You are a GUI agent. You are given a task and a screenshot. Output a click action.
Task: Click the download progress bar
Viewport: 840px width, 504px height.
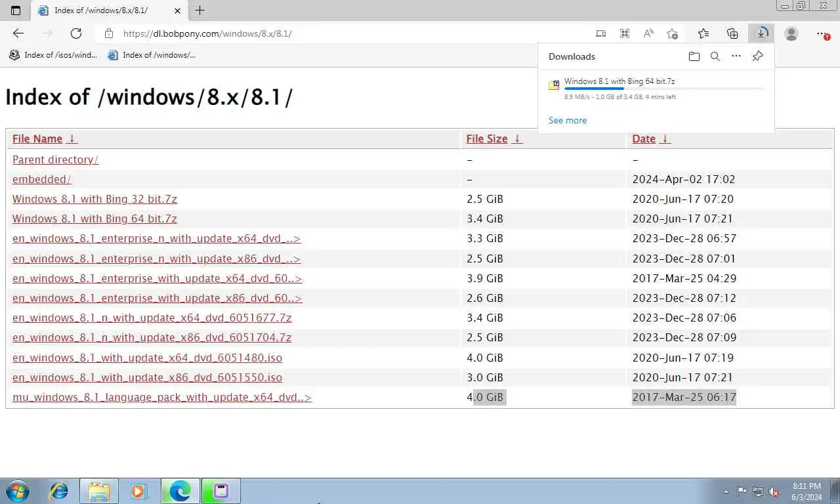click(x=664, y=89)
